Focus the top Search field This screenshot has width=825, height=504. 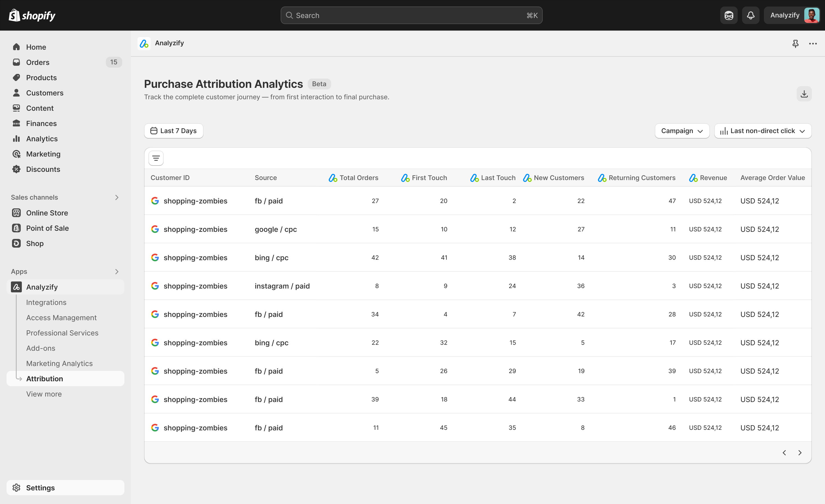[411, 15]
